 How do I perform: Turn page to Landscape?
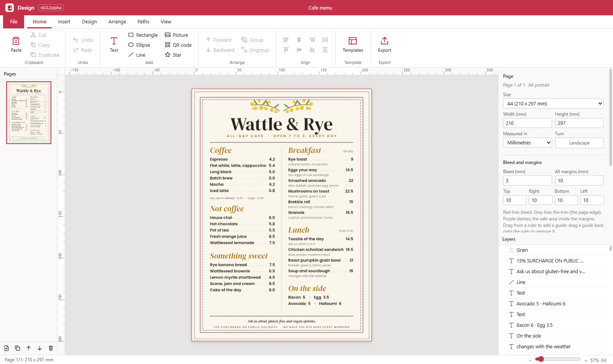(x=579, y=143)
